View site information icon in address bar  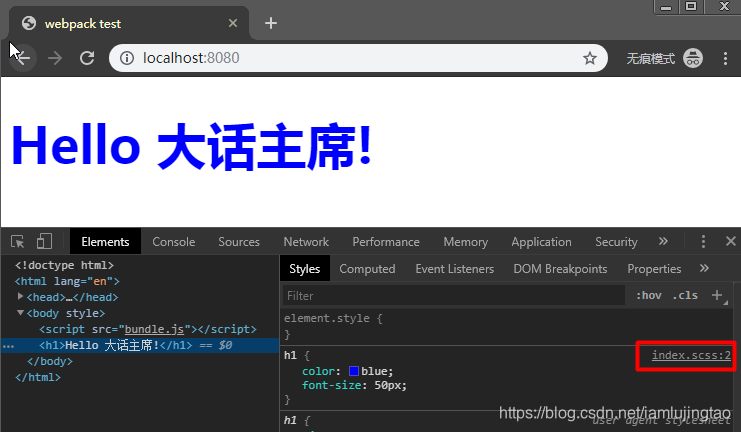(x=127, y=58)
